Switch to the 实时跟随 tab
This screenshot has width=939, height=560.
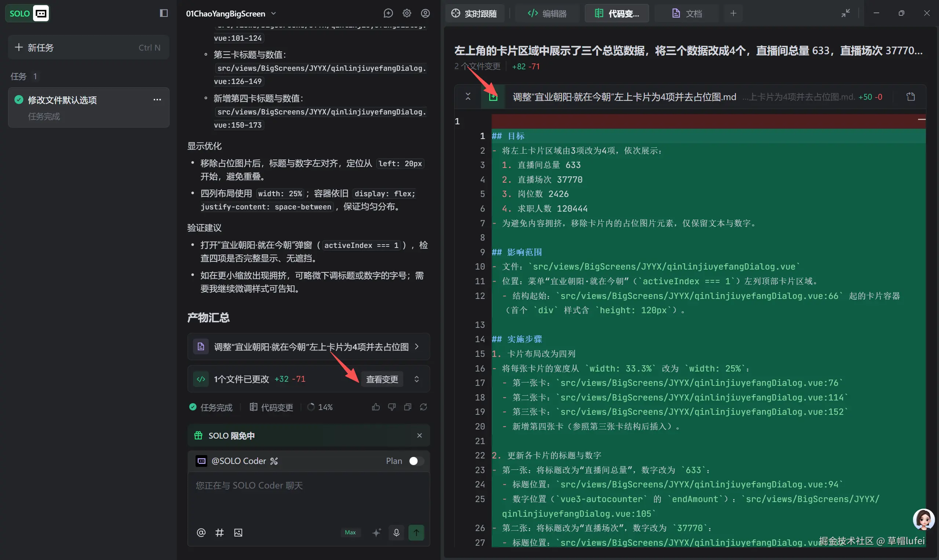pos(474,14)
